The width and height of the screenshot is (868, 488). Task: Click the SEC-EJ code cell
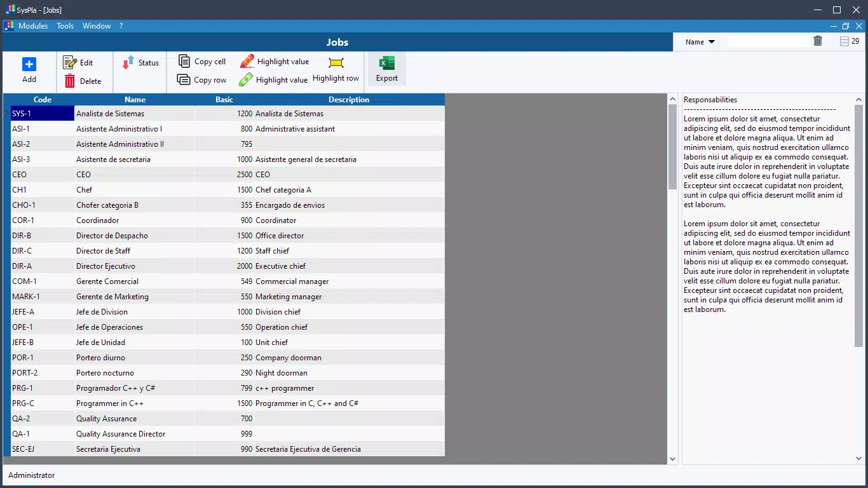(43, 449)
